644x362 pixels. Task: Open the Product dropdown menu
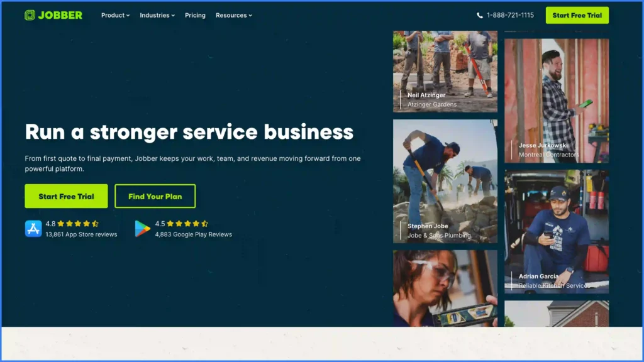click(x=116, y=15)
